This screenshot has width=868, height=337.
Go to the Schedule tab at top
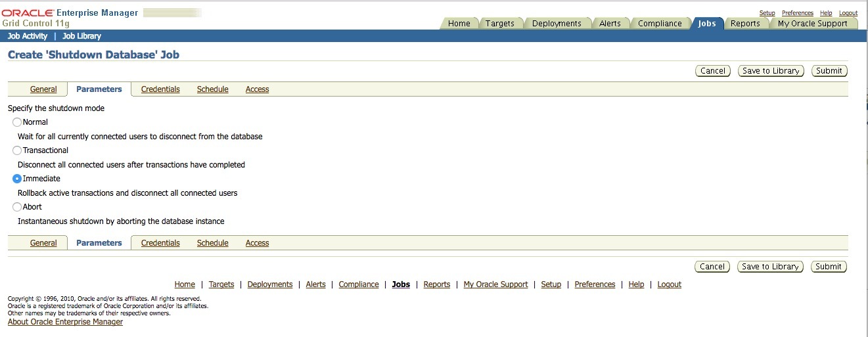coord(212,89)
